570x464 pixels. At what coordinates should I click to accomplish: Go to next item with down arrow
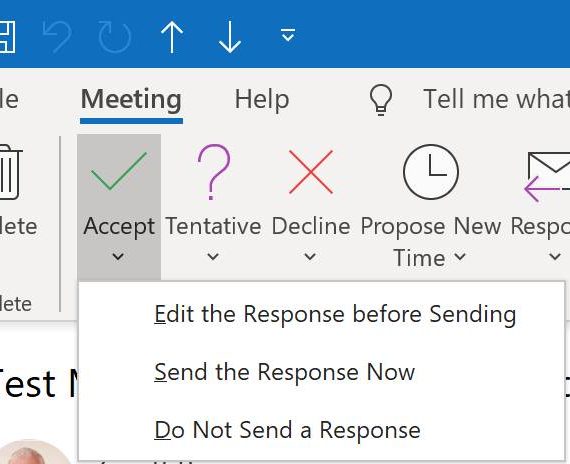(x=230, y=37)
